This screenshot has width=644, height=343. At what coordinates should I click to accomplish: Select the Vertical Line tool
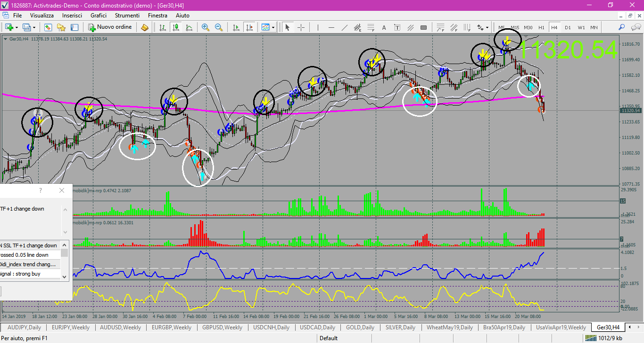tap(318, 27)
